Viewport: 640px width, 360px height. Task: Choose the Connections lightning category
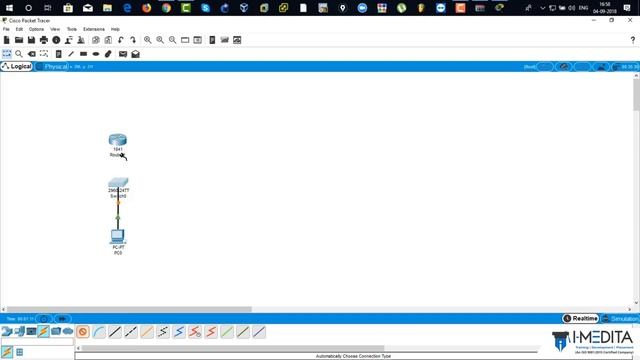(43, 331)
